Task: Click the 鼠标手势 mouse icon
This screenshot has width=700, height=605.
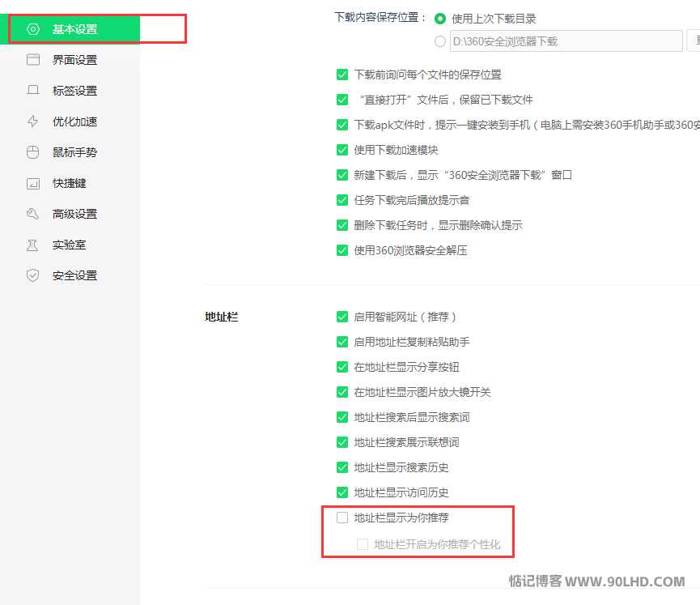Action: point(33,152)
